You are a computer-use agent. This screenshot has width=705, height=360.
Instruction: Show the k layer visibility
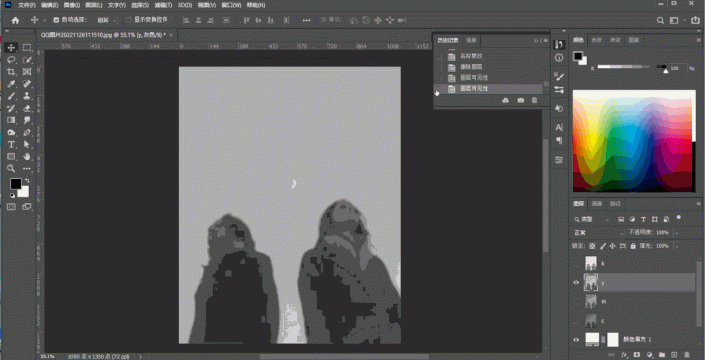click(x=576, y=263)
